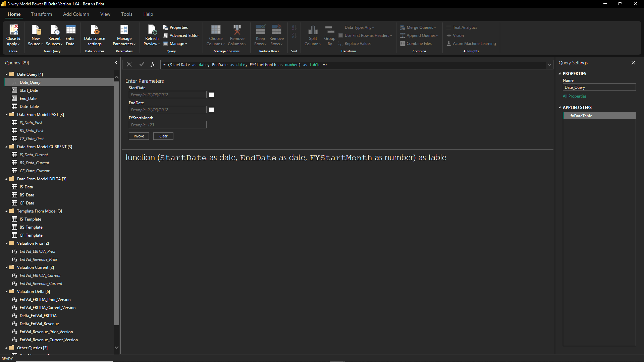Open Data source settings
This screenshot has height=362, width=644.
[x=95, y=35]
